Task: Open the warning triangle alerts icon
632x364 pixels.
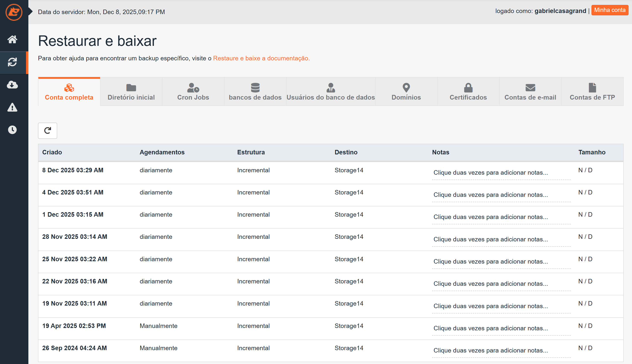Action: [12, 107]
